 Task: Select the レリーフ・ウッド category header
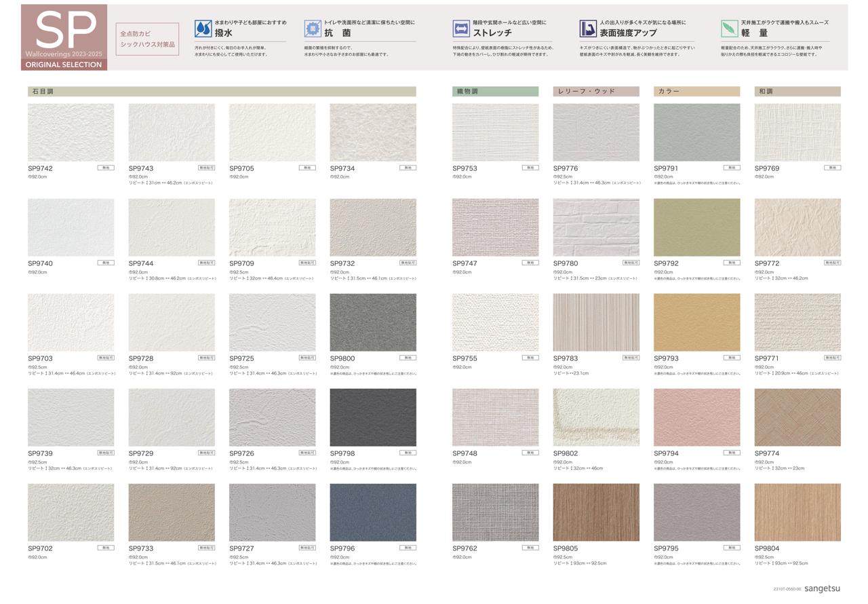click(x=595, y=91)
